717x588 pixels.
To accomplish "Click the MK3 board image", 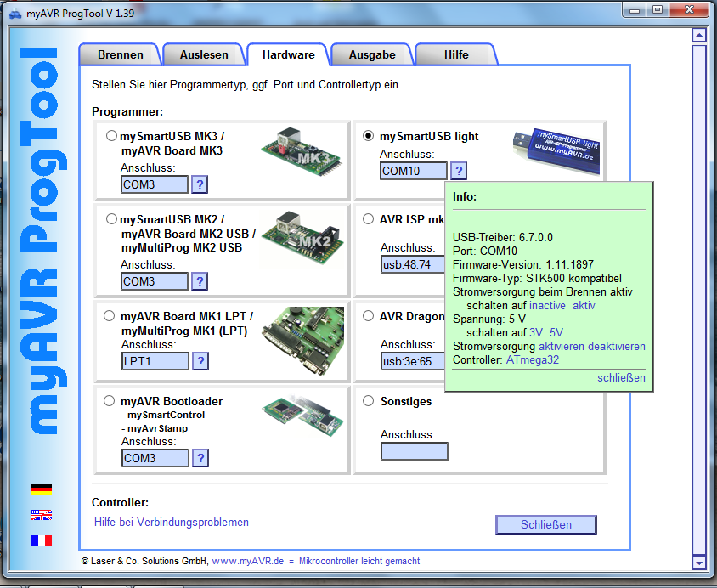I will [x=302, y=152].
